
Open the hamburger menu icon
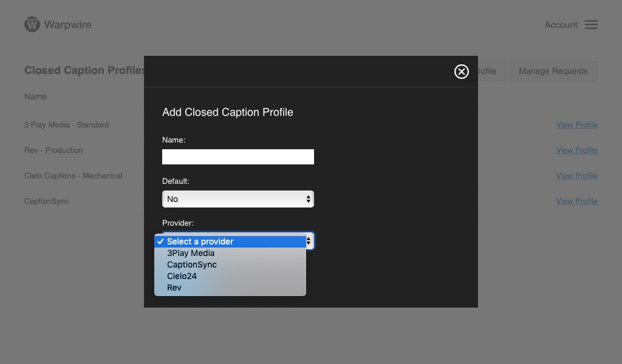click(x=591, y=24)
